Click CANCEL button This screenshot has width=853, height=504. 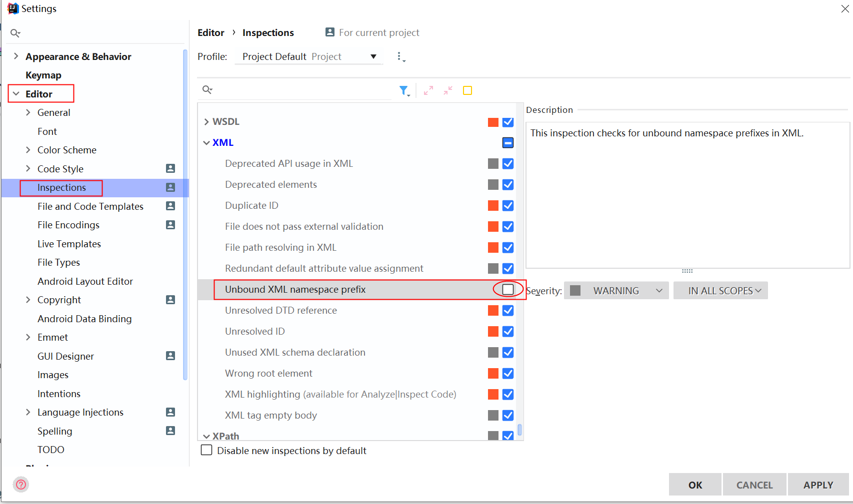pyautogui.click(x=754, y=485)
